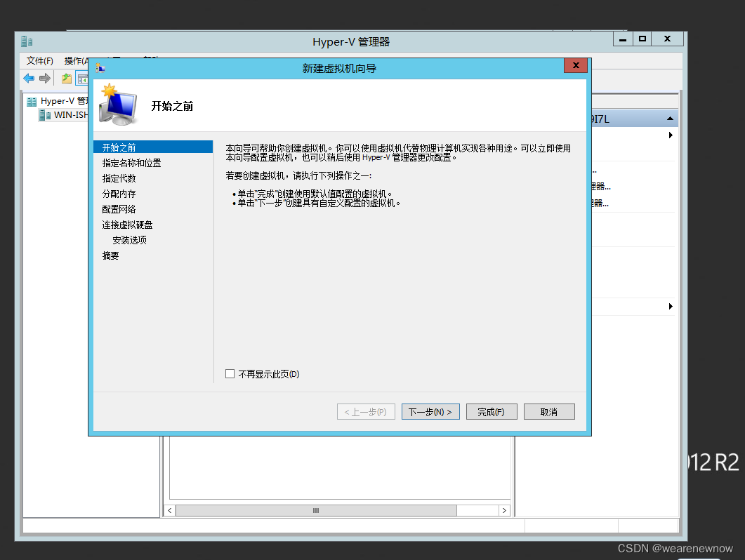745x560 pixels.
Task: Click the WIN-ISH server node icon
Action: pyautogui.click(x=44, y=115)
